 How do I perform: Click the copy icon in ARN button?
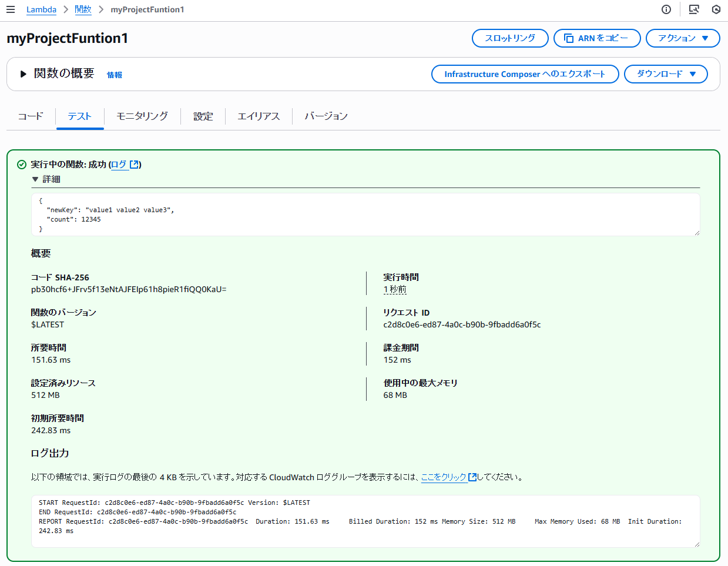569,38
